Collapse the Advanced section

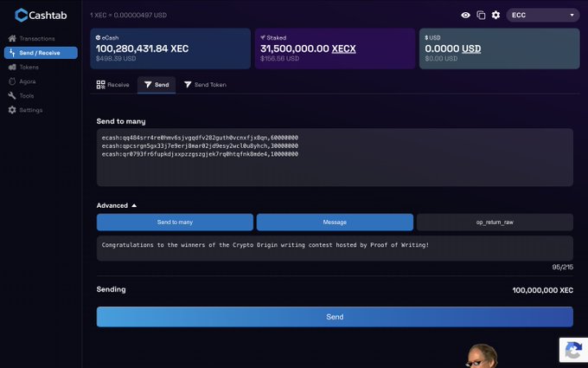point(117,205)
